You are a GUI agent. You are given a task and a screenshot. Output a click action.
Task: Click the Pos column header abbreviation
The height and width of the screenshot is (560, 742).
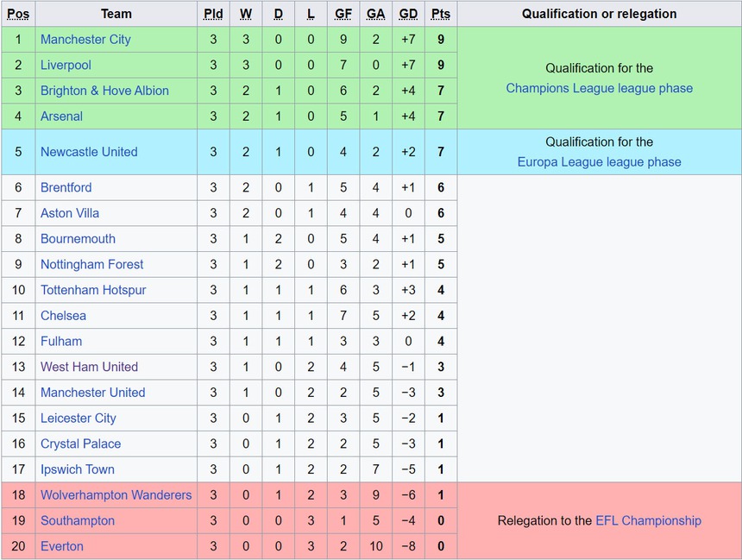[18, 14]
